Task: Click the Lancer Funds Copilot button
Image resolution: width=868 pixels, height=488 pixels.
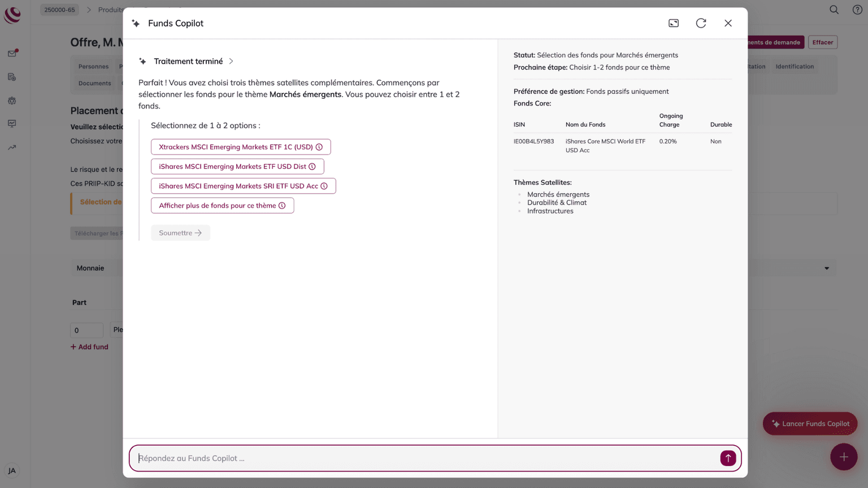Action: click(x=809, y=424)
